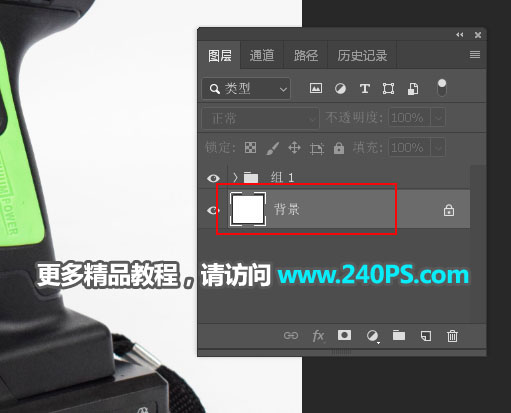Hide the 组 1 group visibility eye

point(213,178)
